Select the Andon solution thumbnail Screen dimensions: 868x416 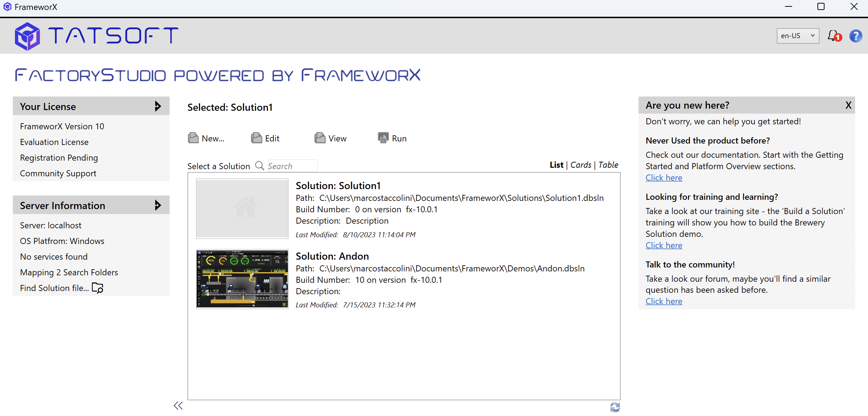(x=242, y=279)
